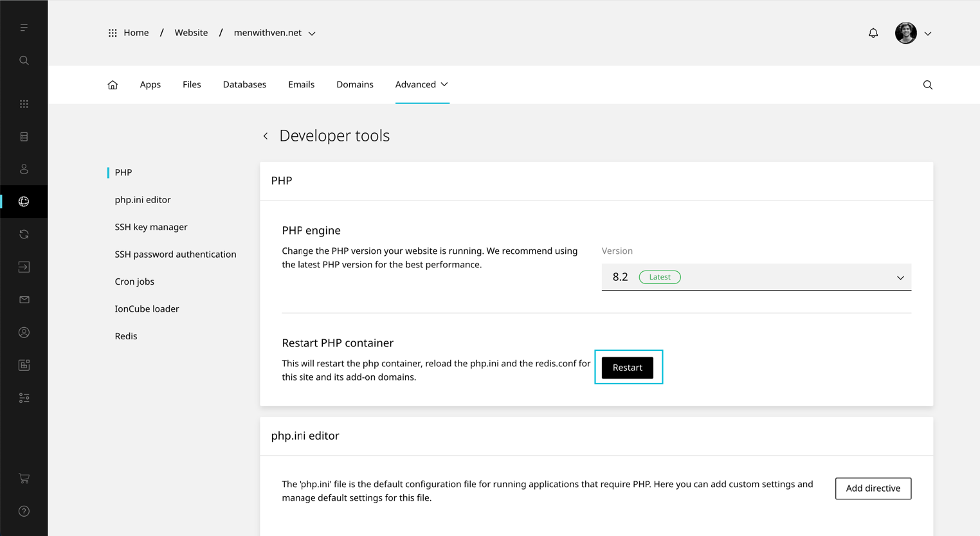The width and height of the screenshot is (980, 536).
Task: Go to Cron jobs section
Action: (x=134, y=281)
